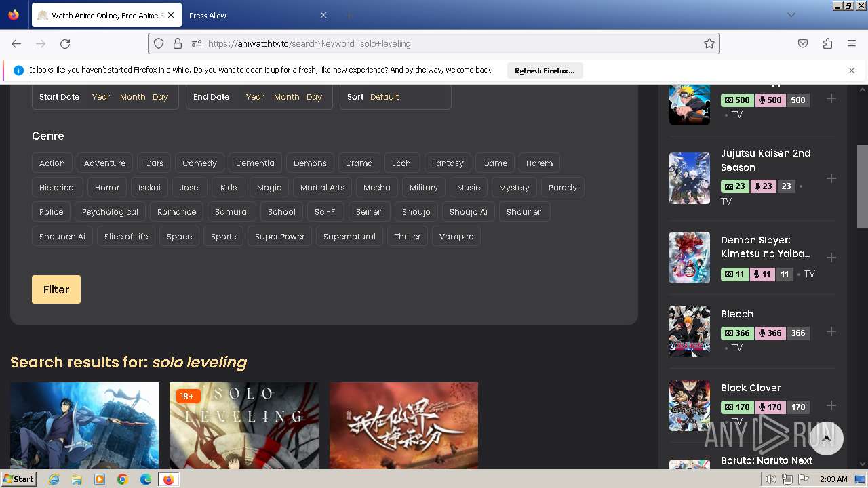Click the Refresh Firefox button
The image size is (868, 488).
pyautogui.click(x=545, y=70)
